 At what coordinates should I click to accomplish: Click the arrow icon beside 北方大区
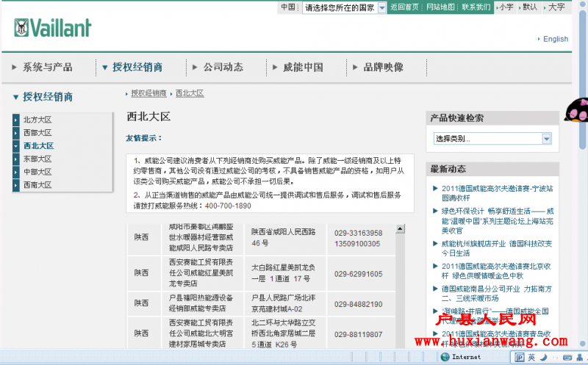[x=15, y=120]
